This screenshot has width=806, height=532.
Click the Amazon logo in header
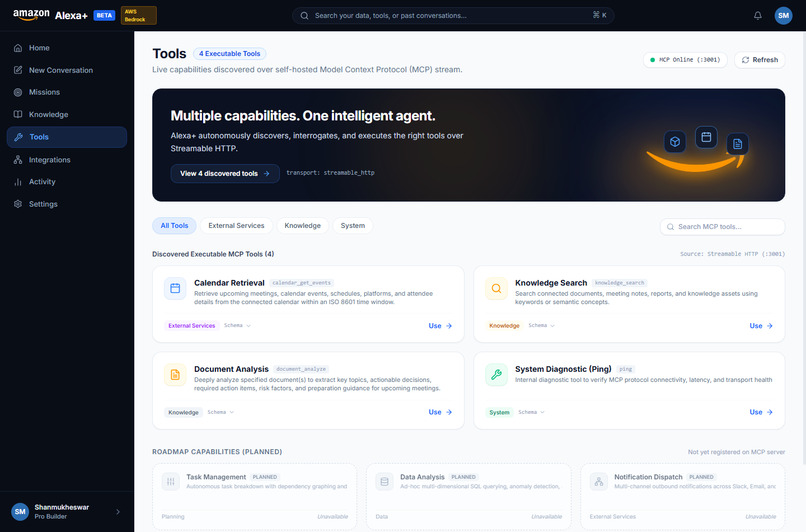tap(31, 15)
